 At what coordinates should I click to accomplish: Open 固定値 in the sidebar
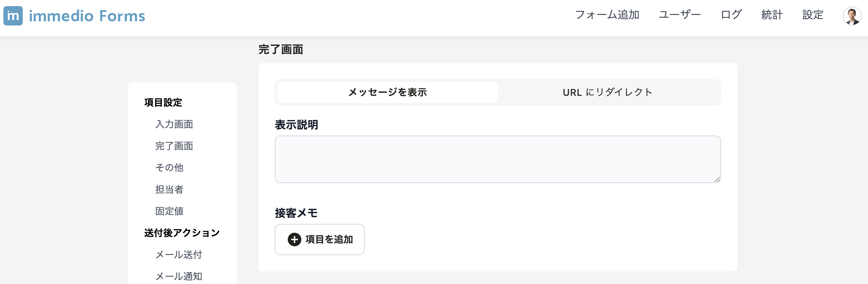click(169, 211)
